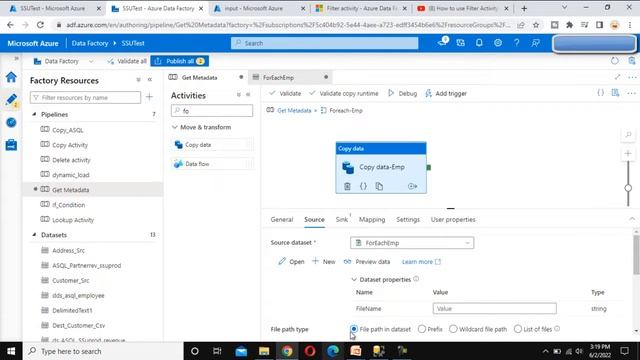Click the refresh icon at top right
Screen dimensions: 640x360
615,61
